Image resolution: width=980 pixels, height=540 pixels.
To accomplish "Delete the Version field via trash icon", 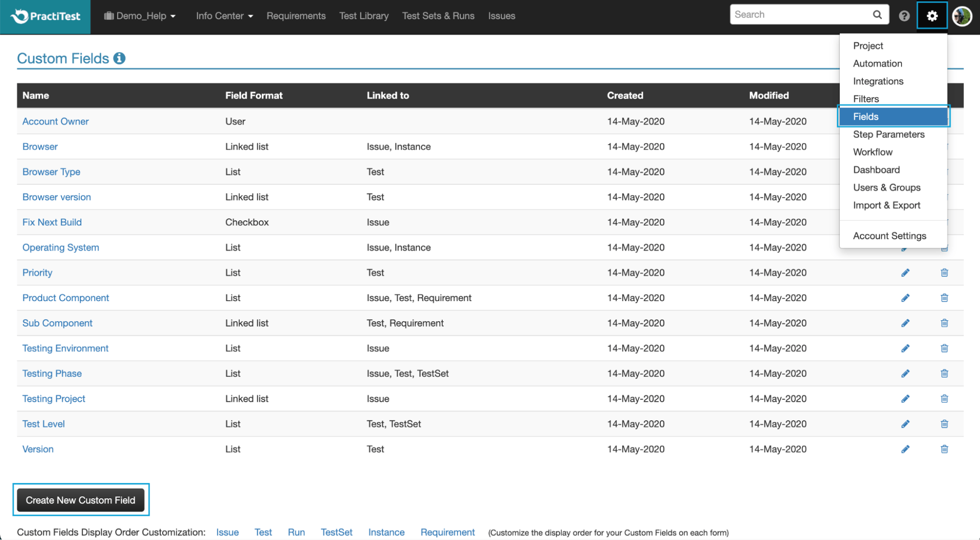I will [944, 449].
